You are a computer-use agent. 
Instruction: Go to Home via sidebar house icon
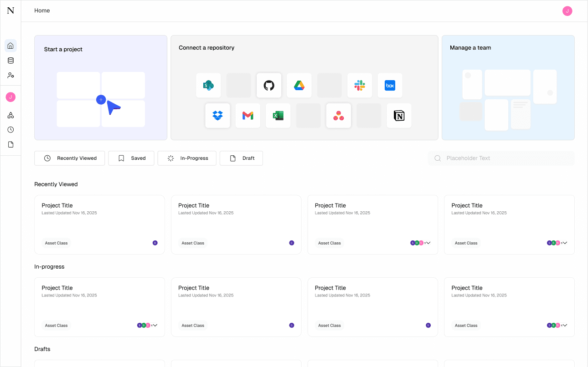pyautogui.click(x=10, y=46)
